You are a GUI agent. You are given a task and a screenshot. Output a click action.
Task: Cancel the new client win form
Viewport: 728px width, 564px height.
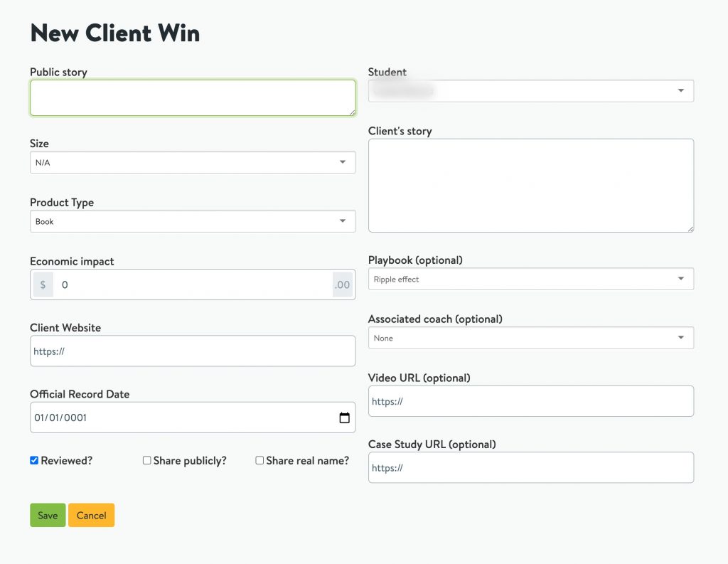(x=92, y=515)
